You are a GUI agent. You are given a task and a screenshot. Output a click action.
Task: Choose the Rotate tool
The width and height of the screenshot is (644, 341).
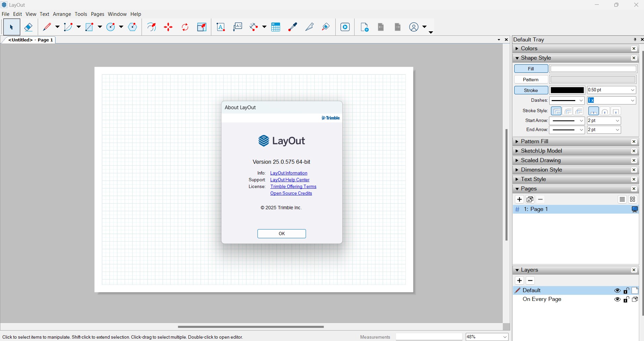[x=185, y=27]
